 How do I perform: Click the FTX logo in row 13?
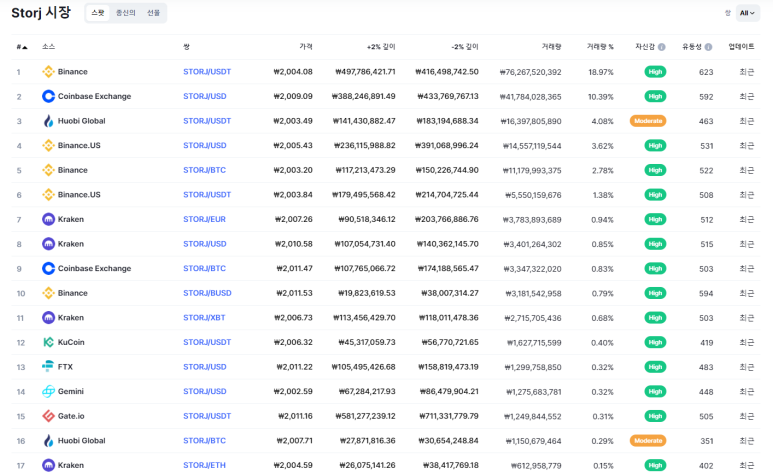point(48,367)
